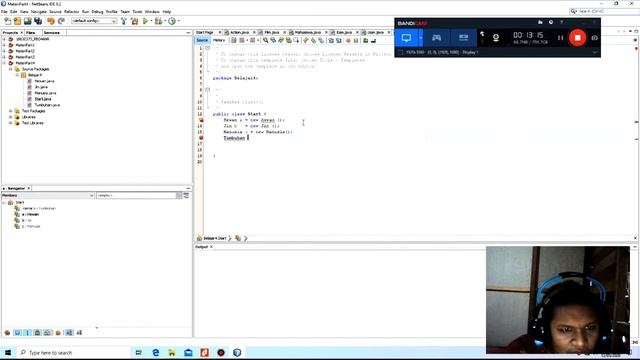Open File Explorer from the taskbar
The image size is (640, 360).
(172, 353)
